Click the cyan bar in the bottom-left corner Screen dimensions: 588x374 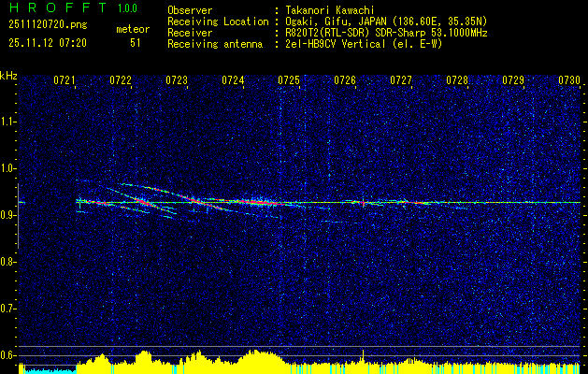[50, 371]
